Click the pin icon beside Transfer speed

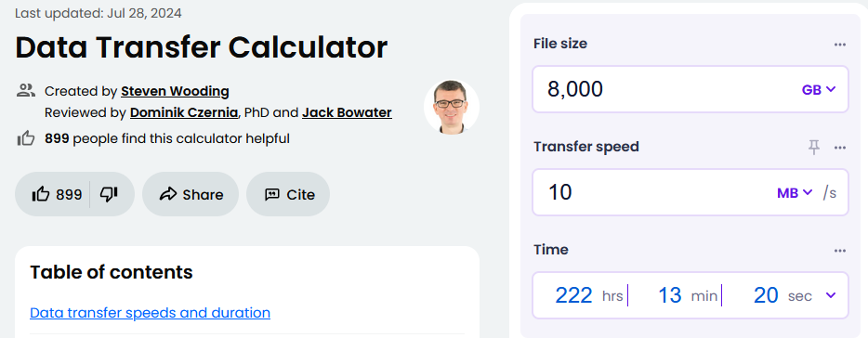tap(813, 147)
